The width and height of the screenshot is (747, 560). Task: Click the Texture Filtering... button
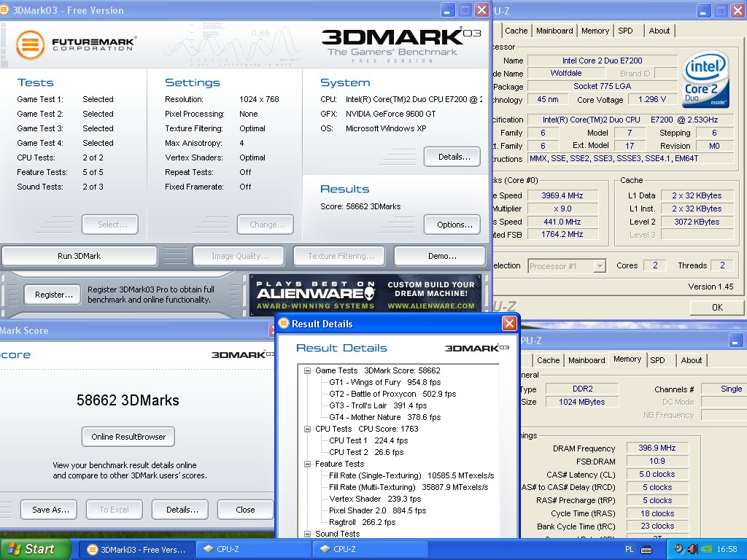pos(340,256)
